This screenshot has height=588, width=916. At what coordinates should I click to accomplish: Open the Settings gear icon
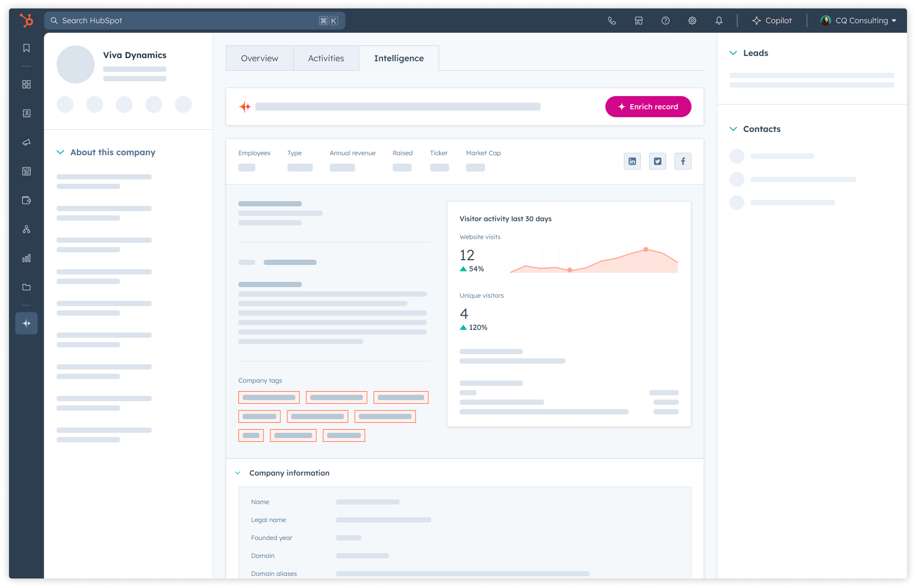692,21
